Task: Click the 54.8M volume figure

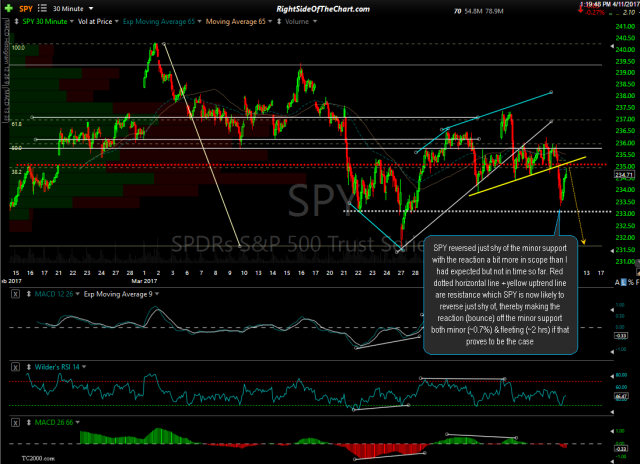Action: tap(473, 11)
